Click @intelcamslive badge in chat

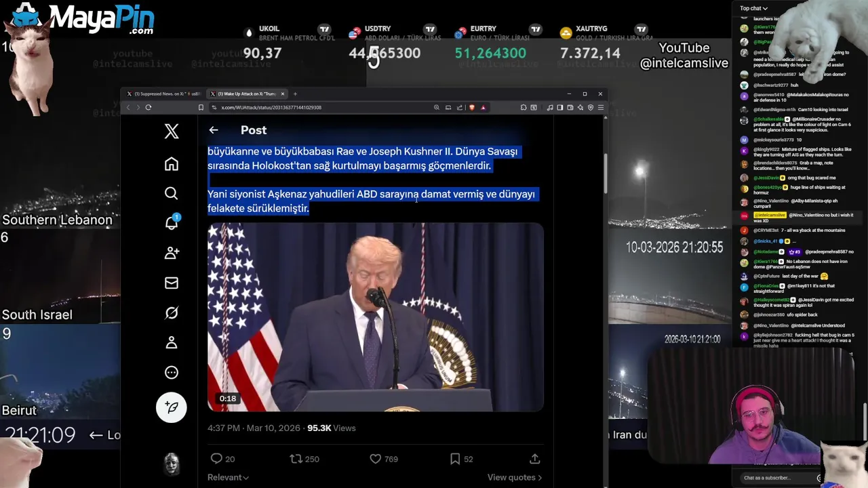click(770, 215)
